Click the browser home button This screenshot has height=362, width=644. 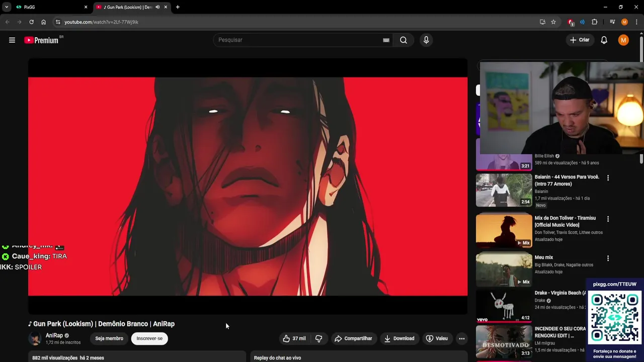(x=43, y=22)
